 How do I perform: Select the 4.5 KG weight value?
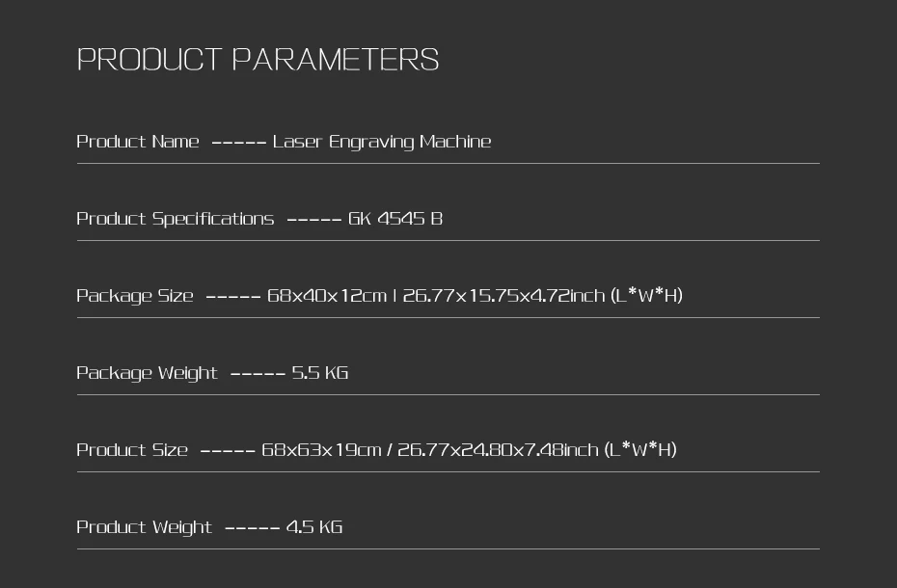313,527
